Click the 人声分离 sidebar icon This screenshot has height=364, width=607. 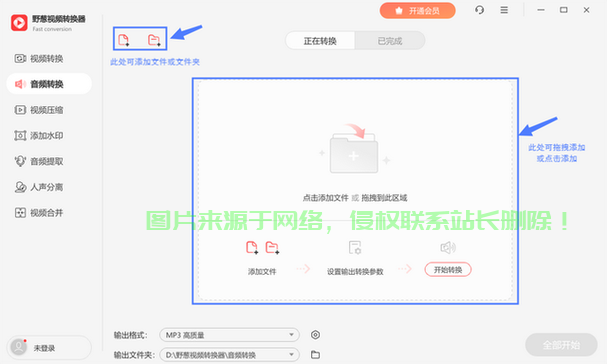tap(20, 187)
